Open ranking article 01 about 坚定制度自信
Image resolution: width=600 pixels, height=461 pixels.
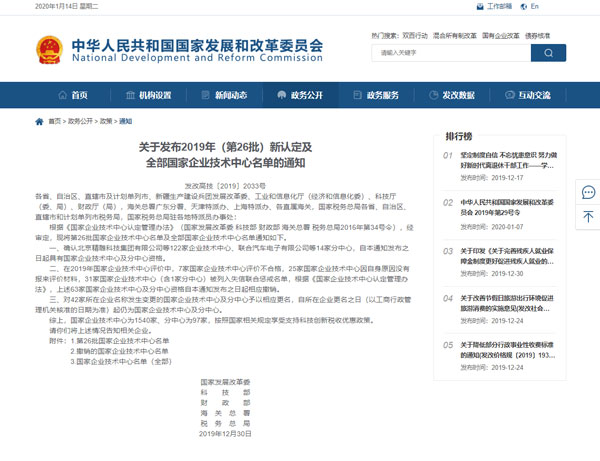[x=508, y=160]
